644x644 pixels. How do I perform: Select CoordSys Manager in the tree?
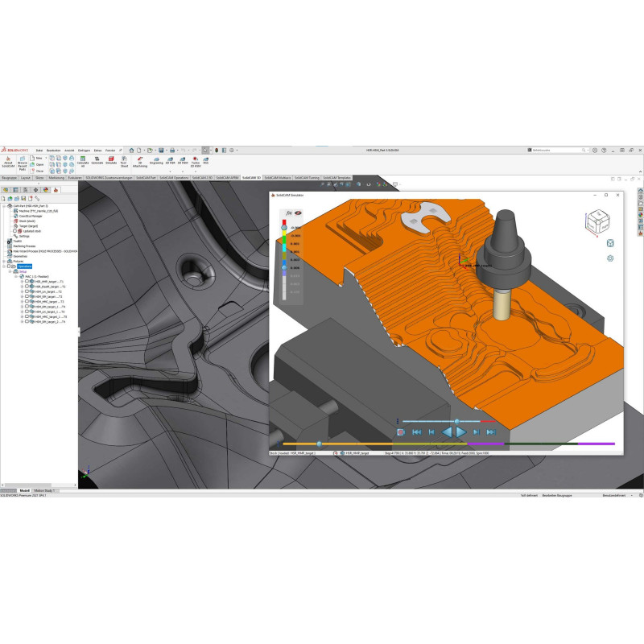tap(31, 216)
